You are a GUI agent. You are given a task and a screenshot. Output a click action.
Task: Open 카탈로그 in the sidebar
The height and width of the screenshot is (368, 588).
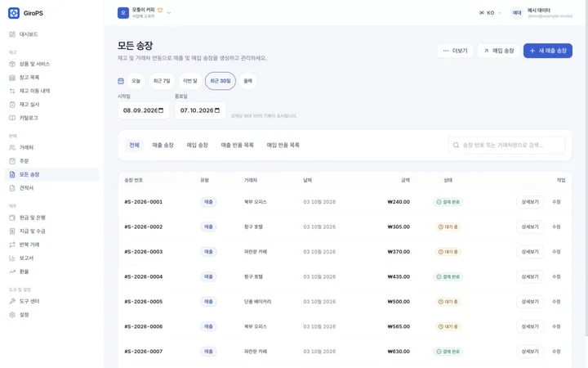52,118
